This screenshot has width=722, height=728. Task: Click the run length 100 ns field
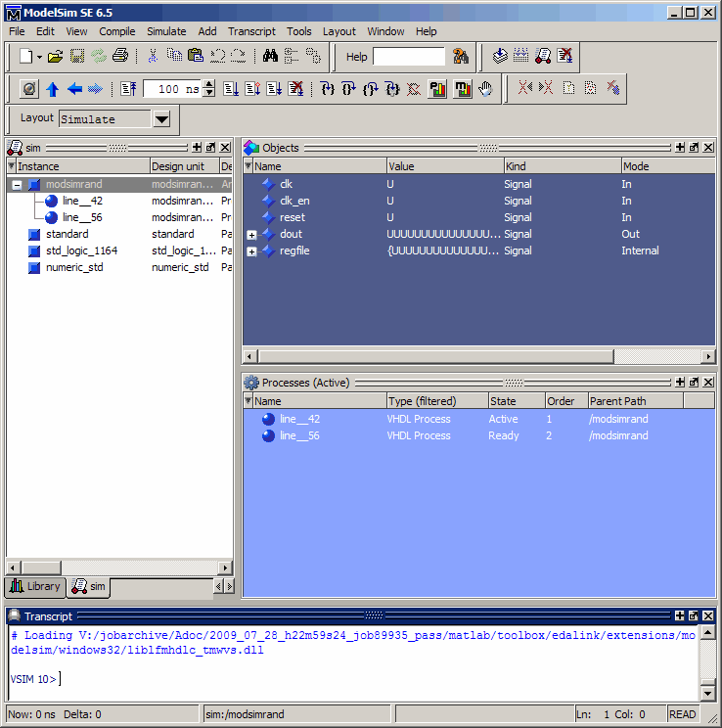(172, 89)
